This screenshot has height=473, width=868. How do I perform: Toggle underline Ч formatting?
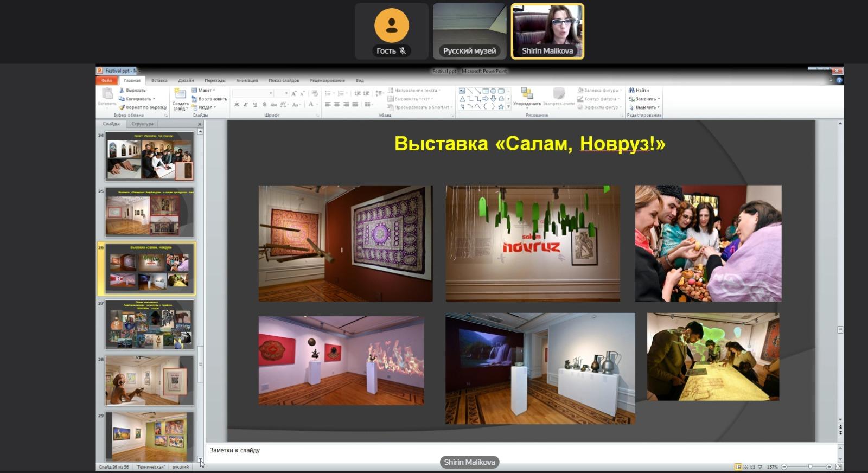coord(255,104)
